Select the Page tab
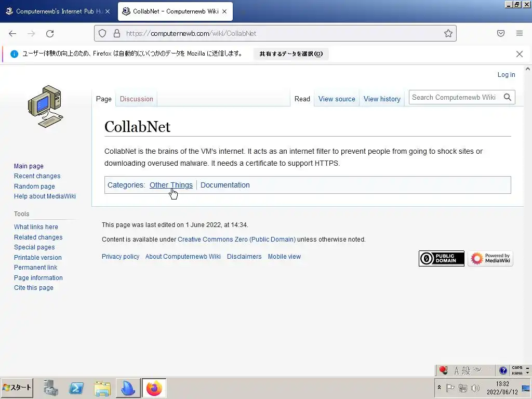The height and width of the screenshot is (399, 532). point(103,99)
